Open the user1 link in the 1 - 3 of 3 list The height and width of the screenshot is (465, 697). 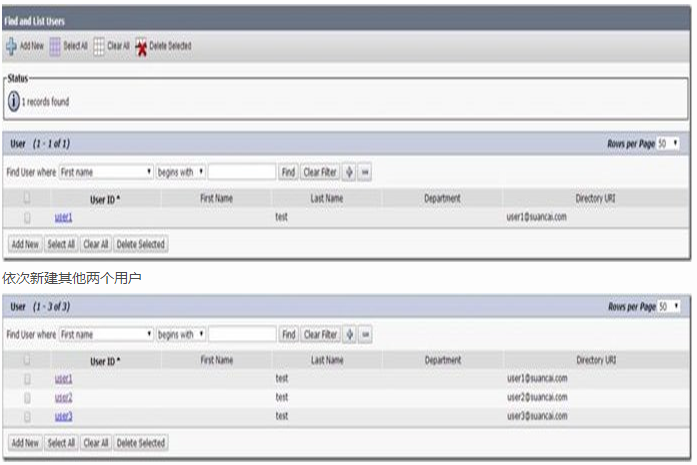coord(63,378)
